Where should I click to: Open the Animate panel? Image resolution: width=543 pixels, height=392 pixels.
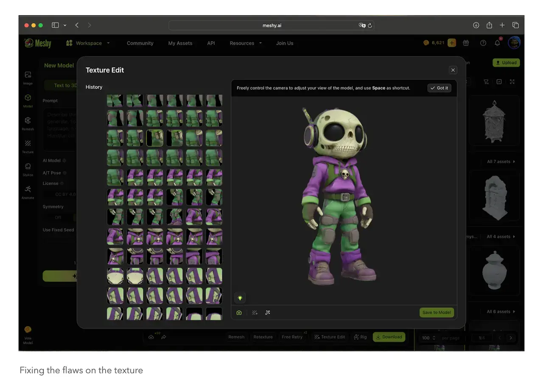pos(28,192)
